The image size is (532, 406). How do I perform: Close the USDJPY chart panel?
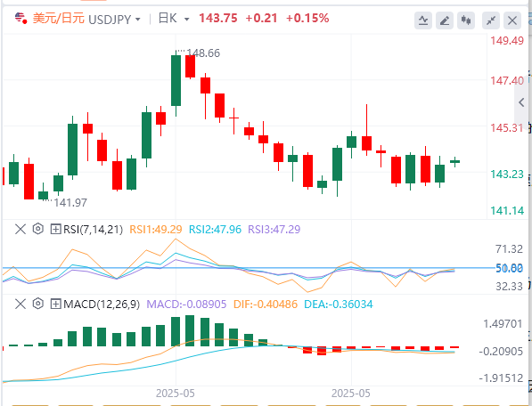[512, 20]
